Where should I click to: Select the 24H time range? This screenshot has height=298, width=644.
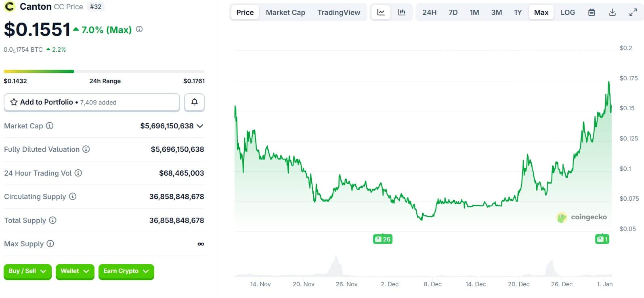[429, 13]
